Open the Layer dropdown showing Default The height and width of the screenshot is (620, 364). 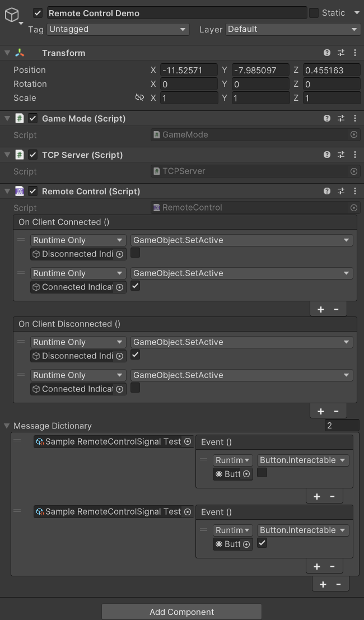(x=292, y=29)
